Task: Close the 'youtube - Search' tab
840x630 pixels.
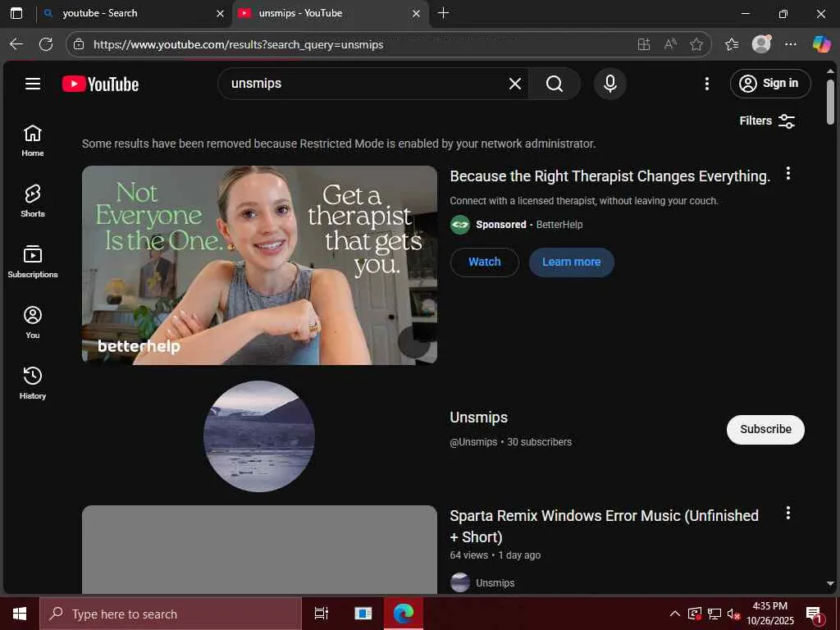Action: tap(220, 13)
